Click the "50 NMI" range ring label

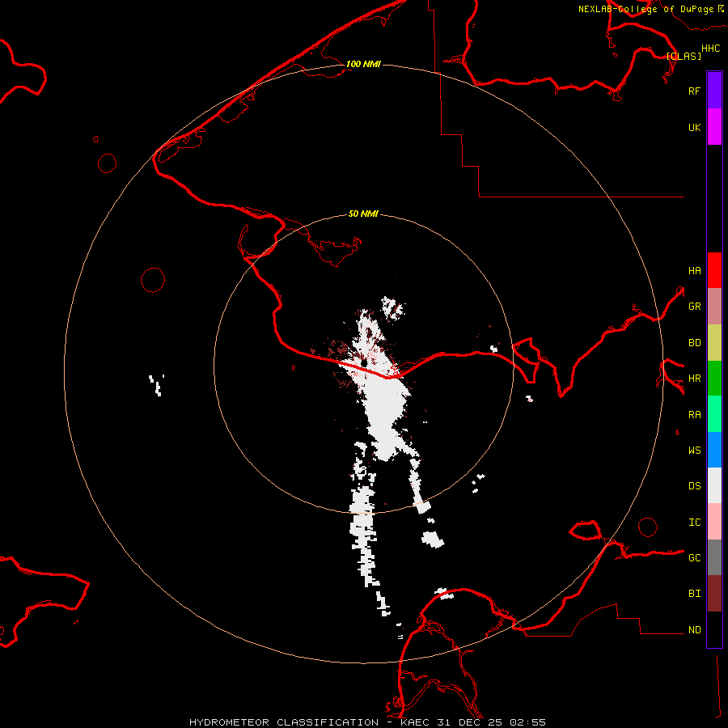click(363, 214)
